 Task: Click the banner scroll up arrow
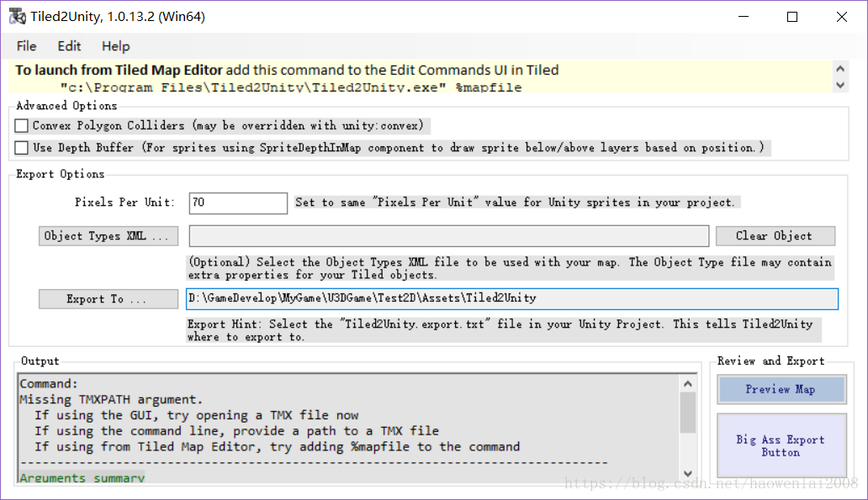[x=840, y=69]
